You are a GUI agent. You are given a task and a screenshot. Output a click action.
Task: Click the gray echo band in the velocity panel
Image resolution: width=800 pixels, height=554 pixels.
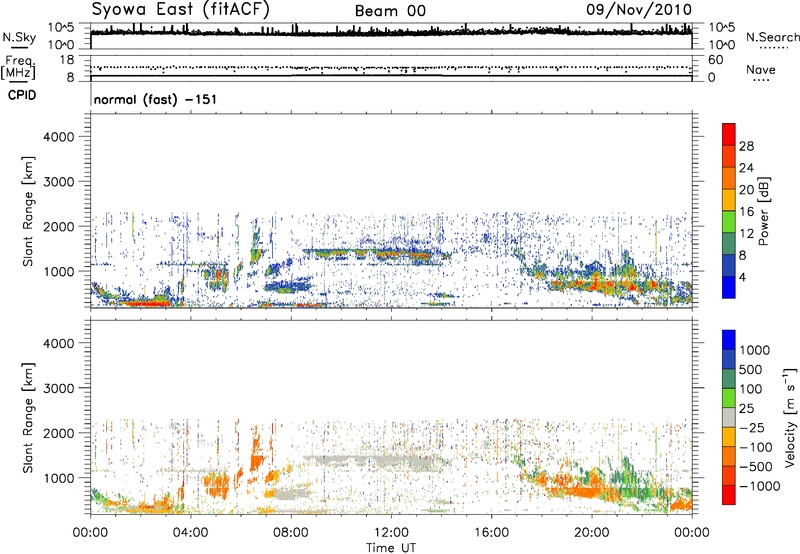(375, 462)
